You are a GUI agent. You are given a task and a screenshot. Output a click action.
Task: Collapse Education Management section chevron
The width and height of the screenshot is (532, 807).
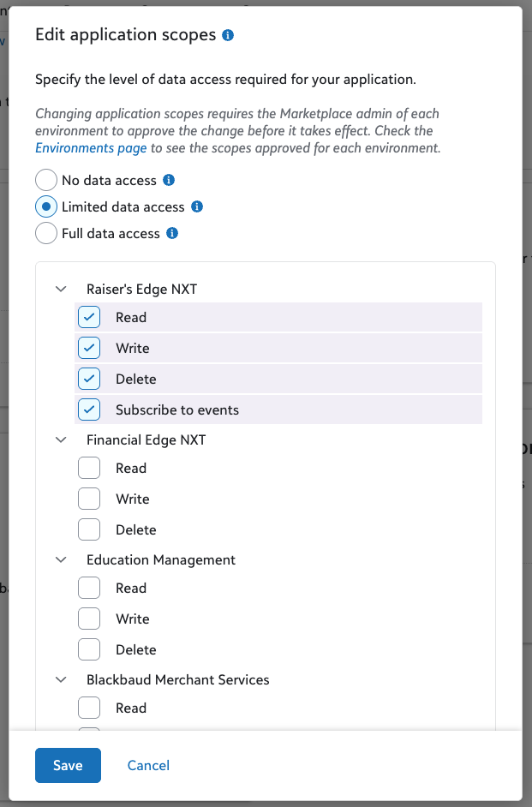(61, 559)
